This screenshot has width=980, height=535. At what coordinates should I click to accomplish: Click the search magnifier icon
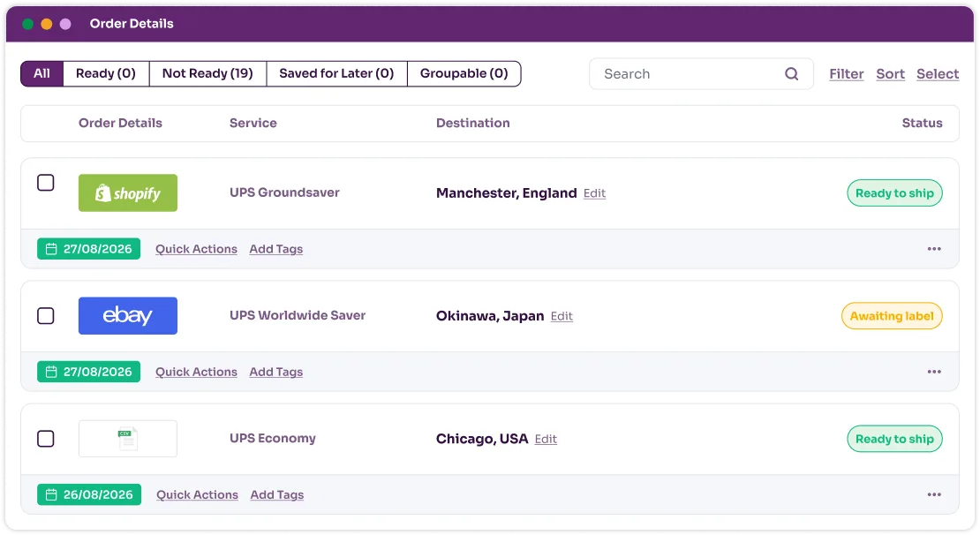click(x=791, y=74)
